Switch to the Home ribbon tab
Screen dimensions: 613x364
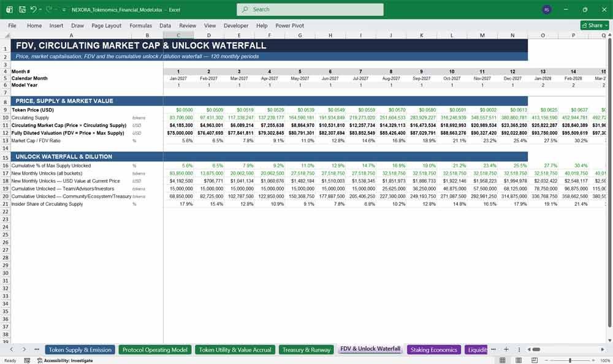click(34, 25)
